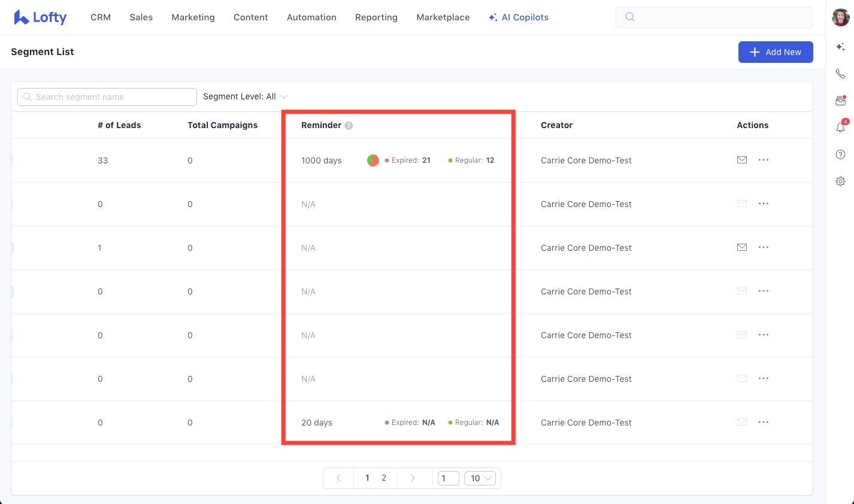Click the Lofty logo
Viewport: 854px width, 504px height.
tap(40, 17)
